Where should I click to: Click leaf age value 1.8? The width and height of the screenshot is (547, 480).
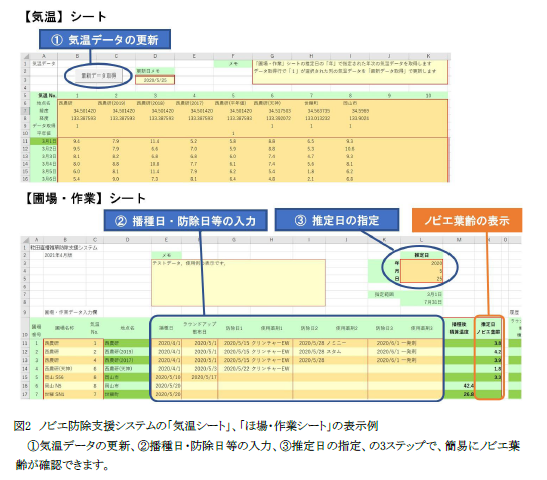pos(488,369)
